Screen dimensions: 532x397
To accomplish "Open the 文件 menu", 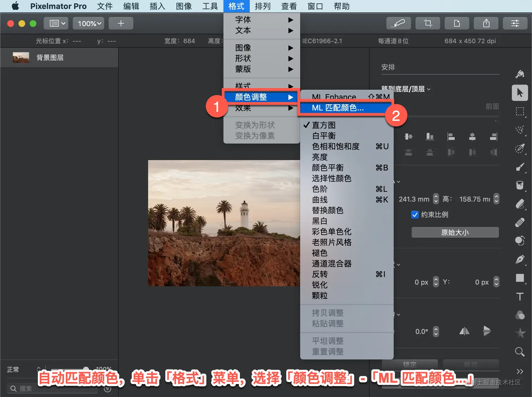I will 104,6.
